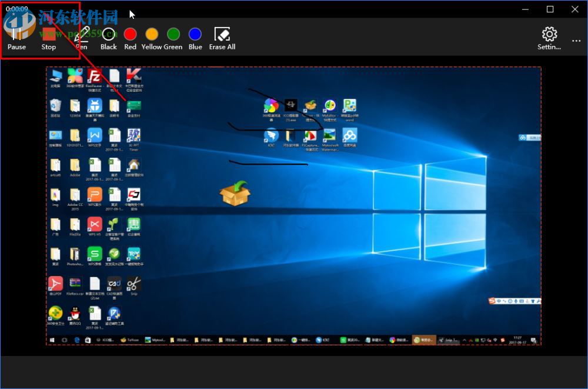Click the red WPS H5 icon
This screenshot has width=588, height=389.
pos(95,227)
